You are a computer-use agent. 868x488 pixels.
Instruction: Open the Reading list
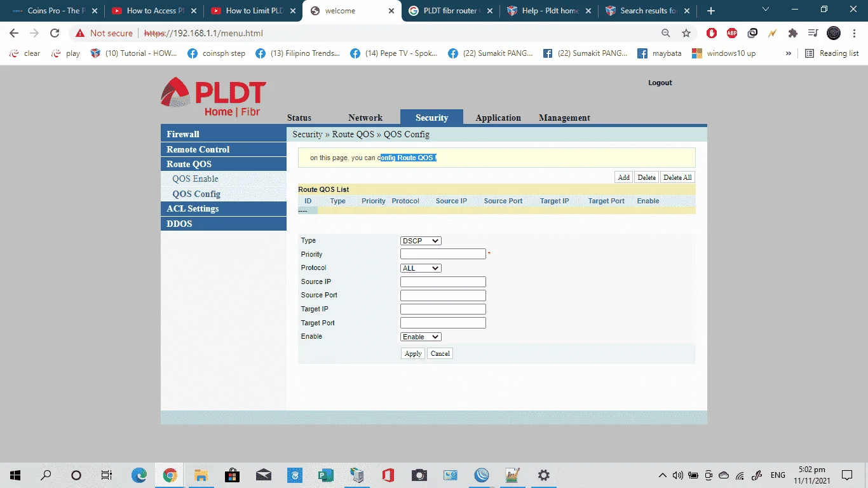pos(832,53)
